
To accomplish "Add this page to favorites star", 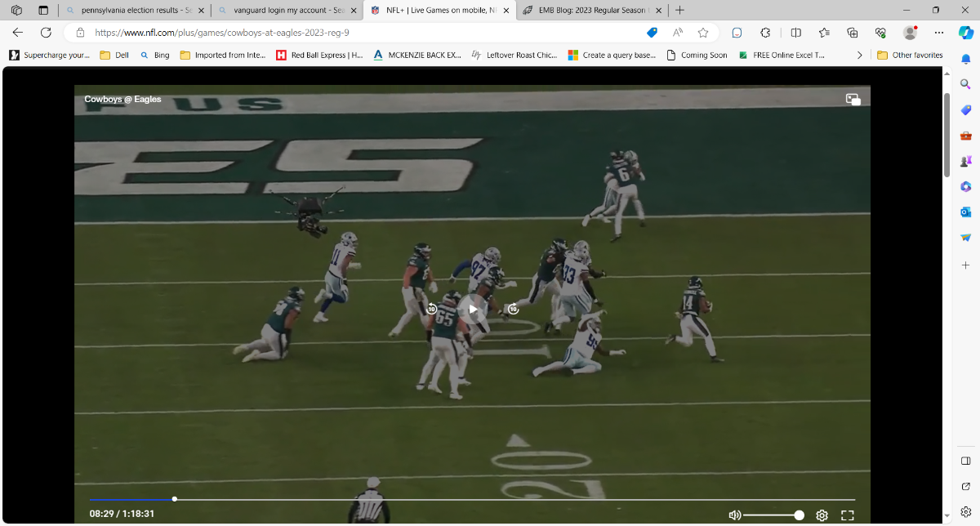I will click(x=703, y=33).
